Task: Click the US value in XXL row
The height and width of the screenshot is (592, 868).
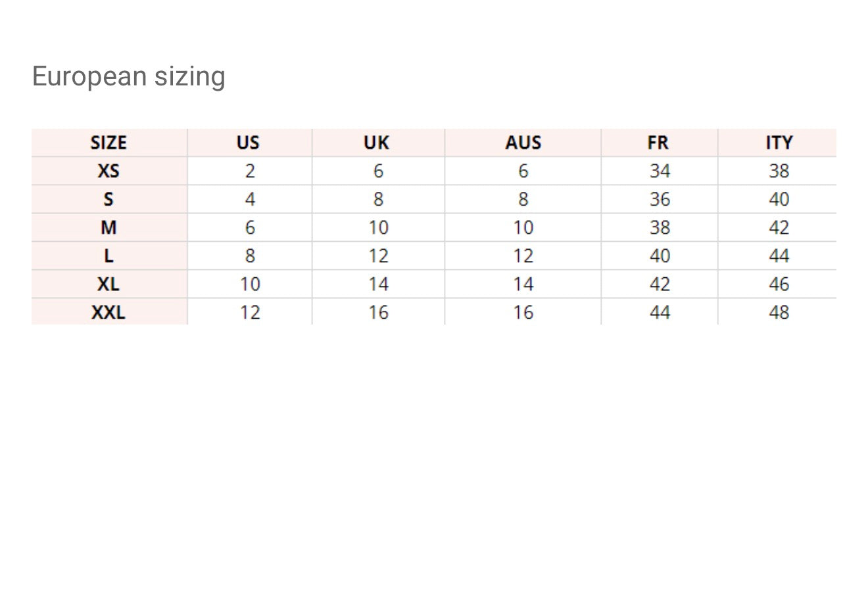Action: click(x=250, y=312)
